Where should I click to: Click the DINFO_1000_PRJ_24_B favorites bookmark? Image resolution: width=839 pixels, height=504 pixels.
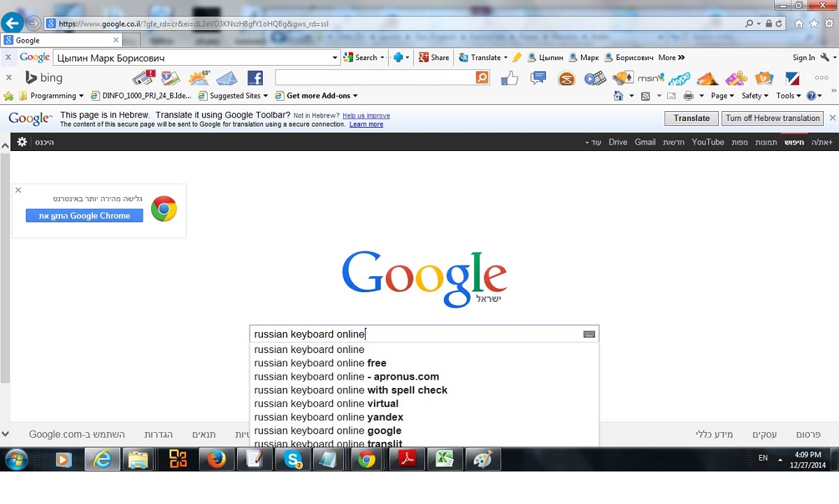pyautogui.click(x=141, y=96)
